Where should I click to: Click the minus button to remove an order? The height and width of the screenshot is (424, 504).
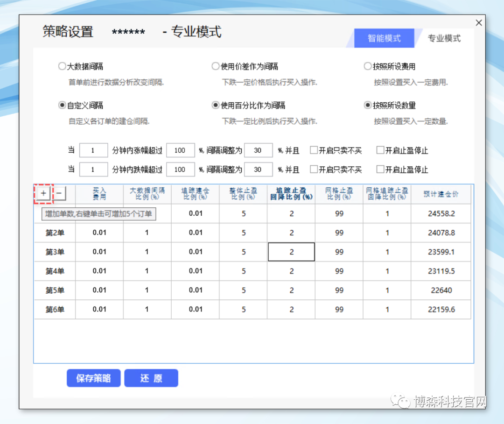pos(59,193)
